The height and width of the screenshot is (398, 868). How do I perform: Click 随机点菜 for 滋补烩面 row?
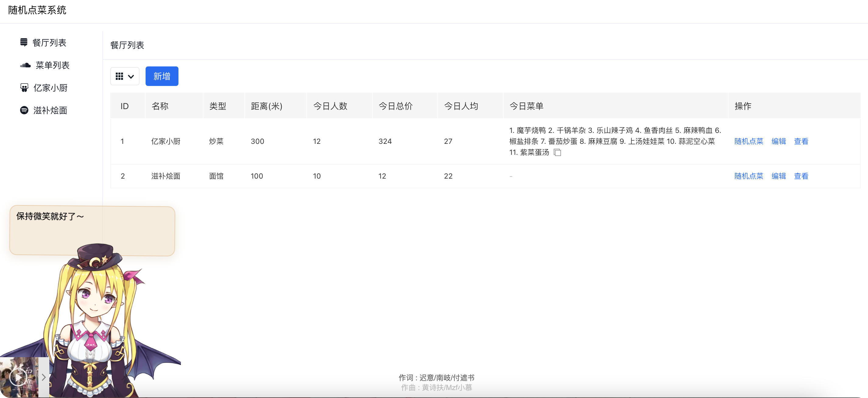(x=748, y=176)
